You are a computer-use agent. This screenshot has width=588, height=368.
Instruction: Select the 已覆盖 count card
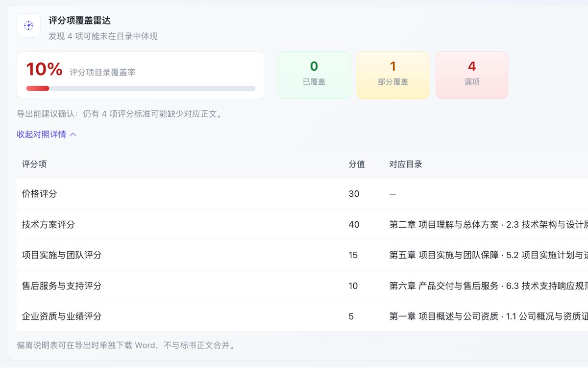tap(314, 75)
